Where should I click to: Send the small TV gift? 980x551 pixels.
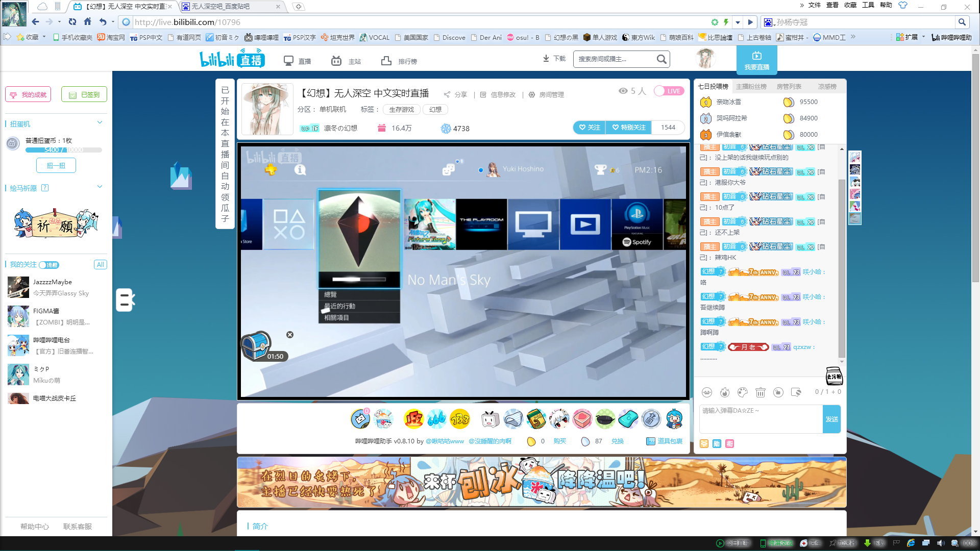click(x=490, y=419)
